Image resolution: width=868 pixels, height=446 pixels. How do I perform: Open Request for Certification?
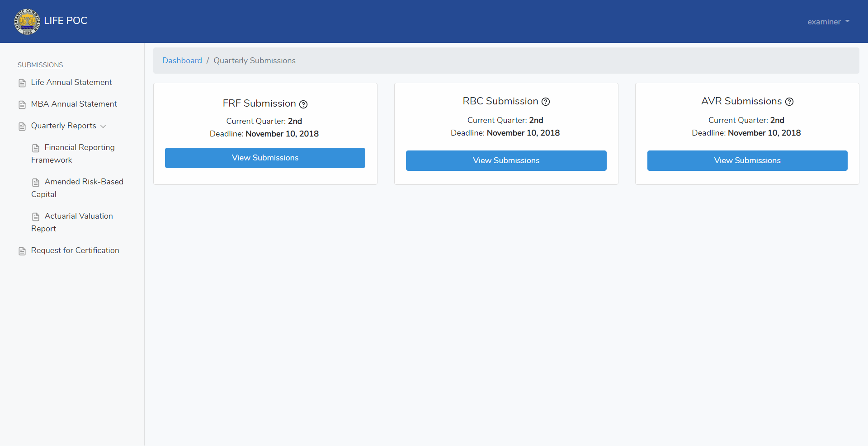pos(75,250)
